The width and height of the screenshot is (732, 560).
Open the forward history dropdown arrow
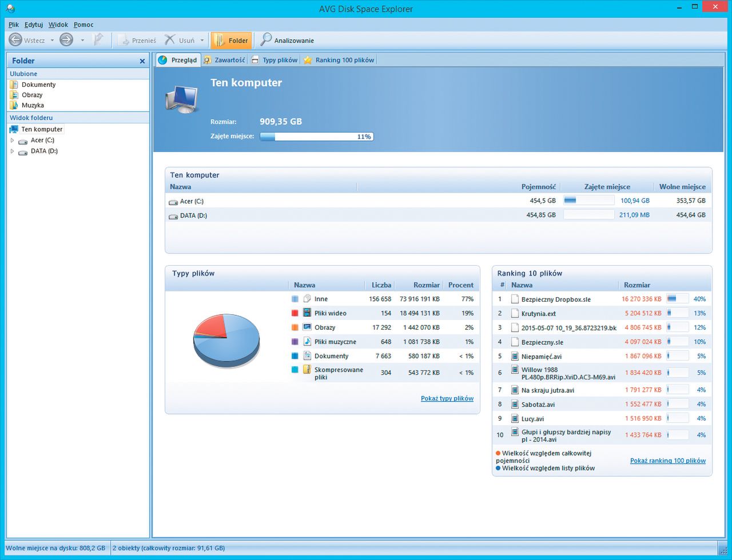tap(82, 41)
